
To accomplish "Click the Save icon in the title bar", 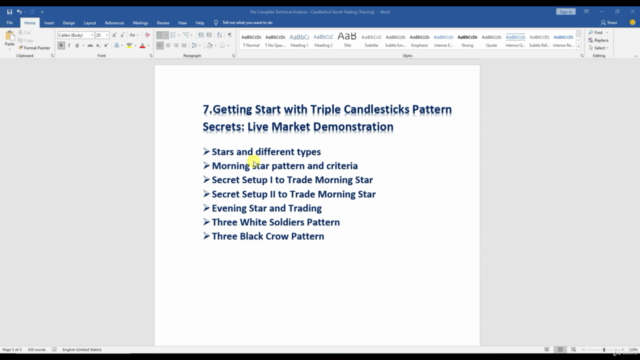I will 9,12.
